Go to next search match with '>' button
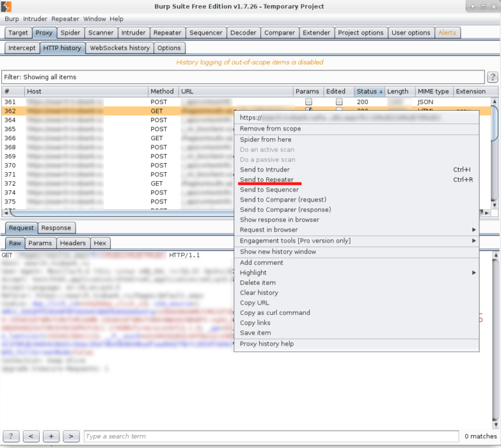The height and width of the screenshot is (448, 501). (x=71, y=436)
